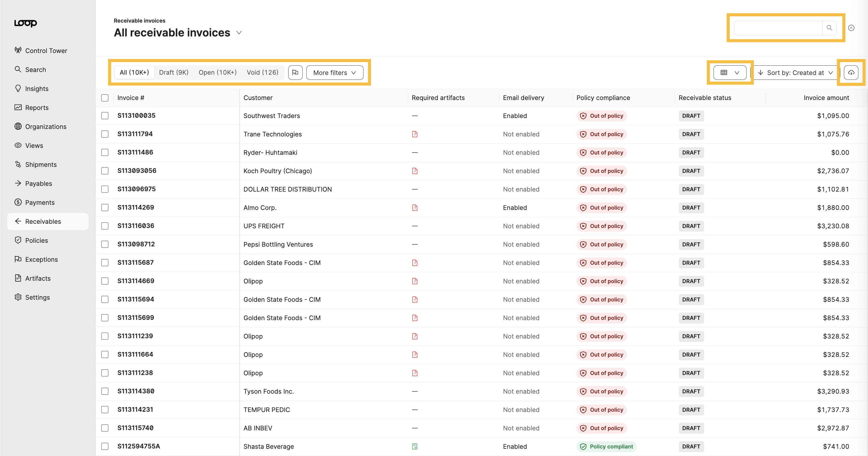Open the required artifact icon for S113093056

point(415,171)
